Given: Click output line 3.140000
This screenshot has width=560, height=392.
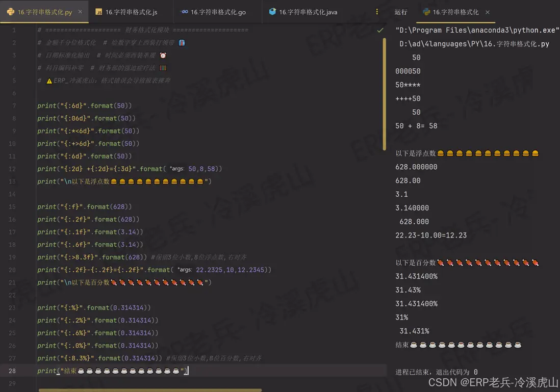Looking at the screenshot, I should [412, 208].
